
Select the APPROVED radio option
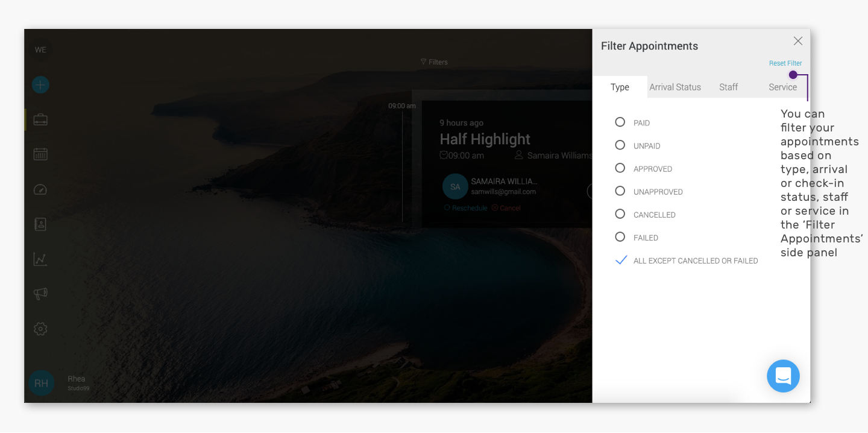620,168
